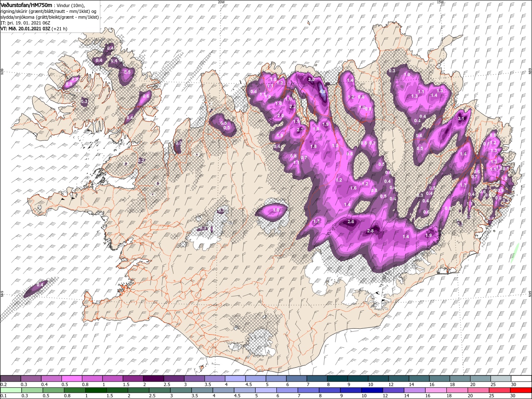The height and width of the screenshot is (399, 532).
Task: Click the 2.0 snowfall value on map
Action: click(281, 116)
